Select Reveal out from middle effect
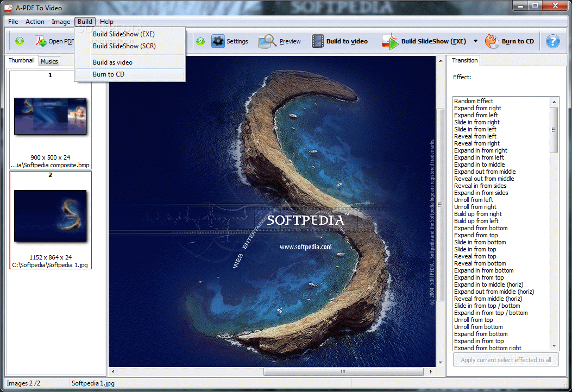The image size is (572, 392). [x=484, y=179]
